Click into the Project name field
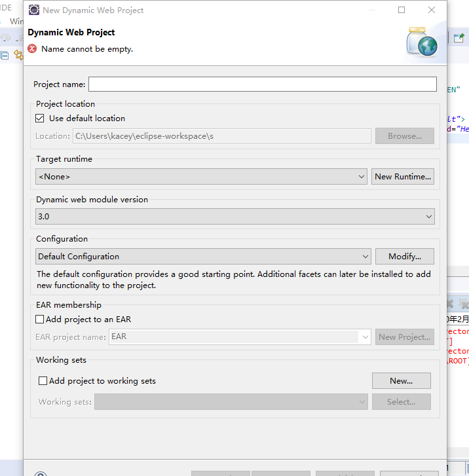The width and height of the screenshot is (469, 476). [x=263, y=84]
